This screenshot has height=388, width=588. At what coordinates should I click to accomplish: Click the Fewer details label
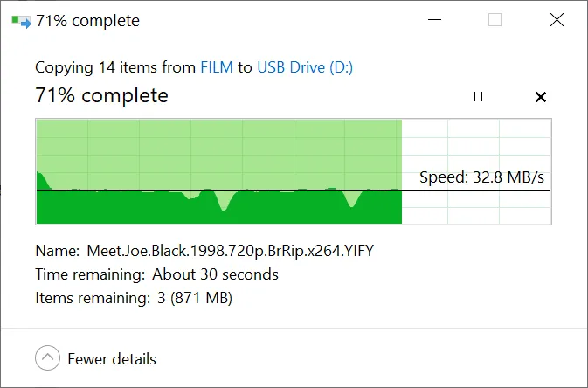112,359
